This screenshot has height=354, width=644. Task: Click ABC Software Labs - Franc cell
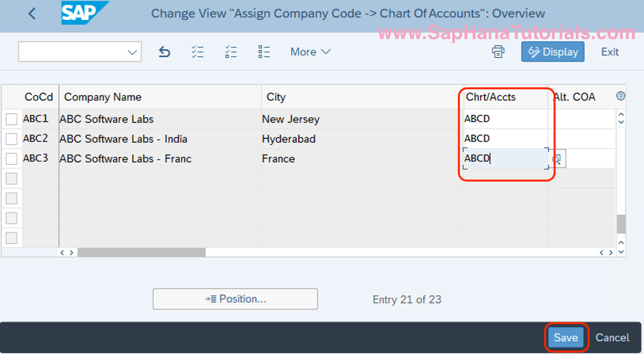point(160,158)
